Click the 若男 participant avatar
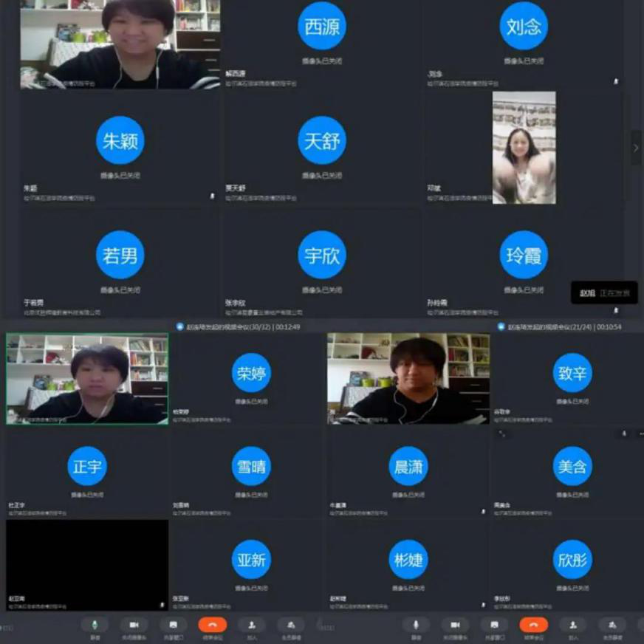 120,255
